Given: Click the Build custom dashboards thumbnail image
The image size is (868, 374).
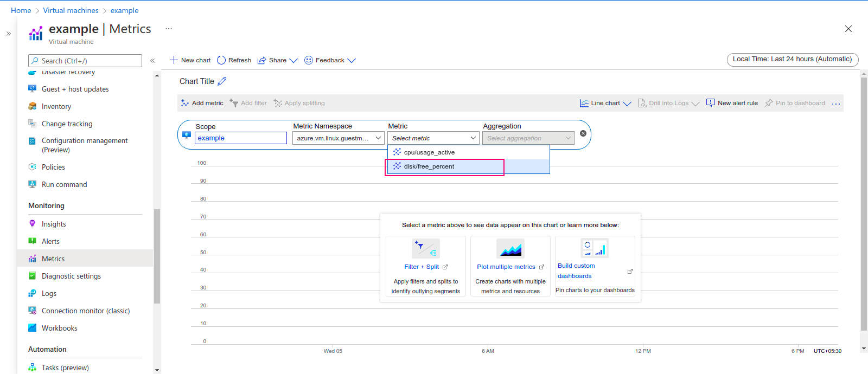Looking at the screenshot, I should coord(595,248).
